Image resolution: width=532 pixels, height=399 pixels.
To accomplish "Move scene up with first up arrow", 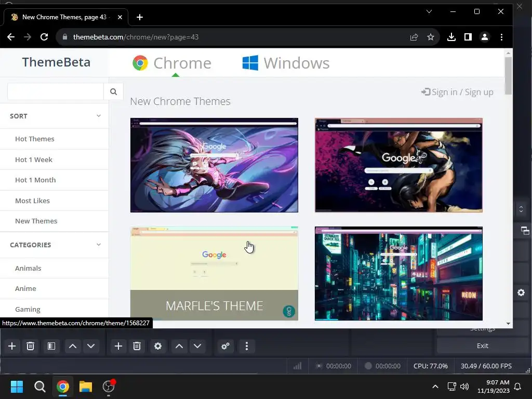I will pyautogui.click(x=73, y=346).
